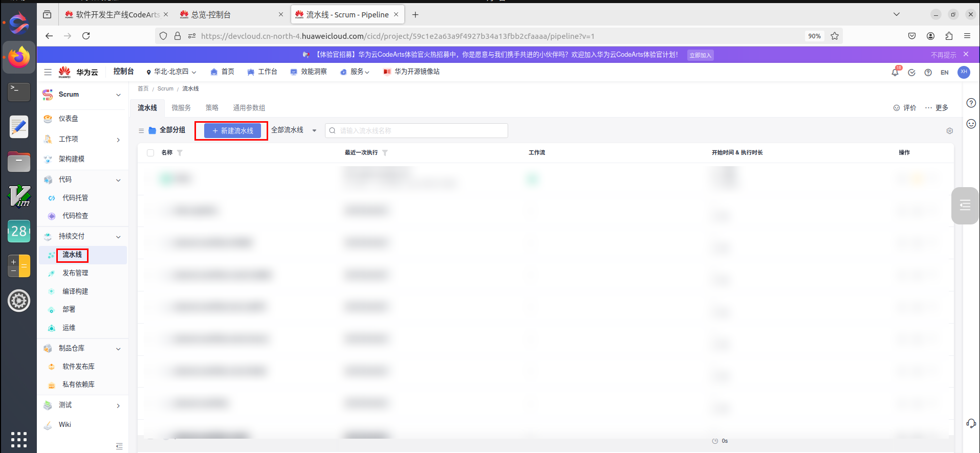Open the customer service headset icon

pyautogui.click(x=971, y=423)
